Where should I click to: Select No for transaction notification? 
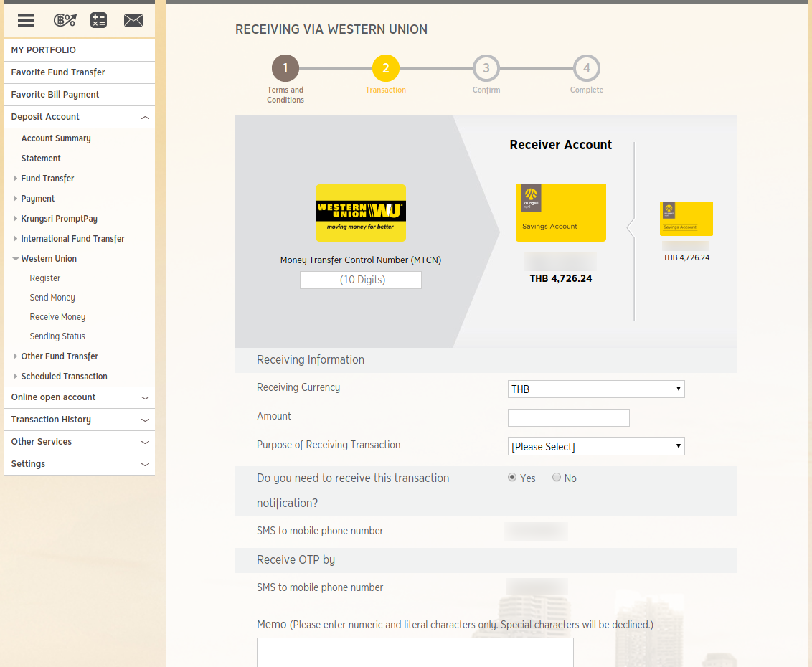557,478
